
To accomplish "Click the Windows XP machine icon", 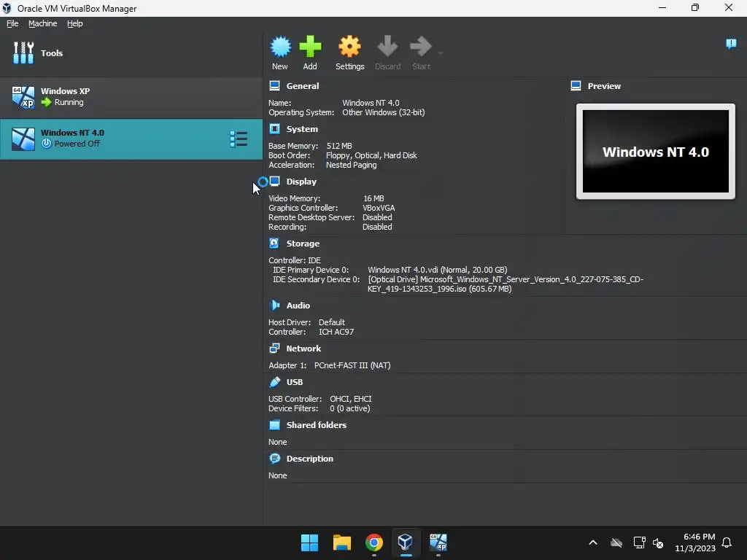I will tap(23, 97).
